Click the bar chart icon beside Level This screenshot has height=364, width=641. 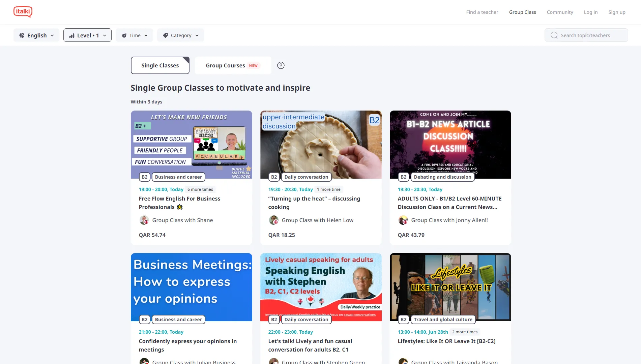(72, 35)
